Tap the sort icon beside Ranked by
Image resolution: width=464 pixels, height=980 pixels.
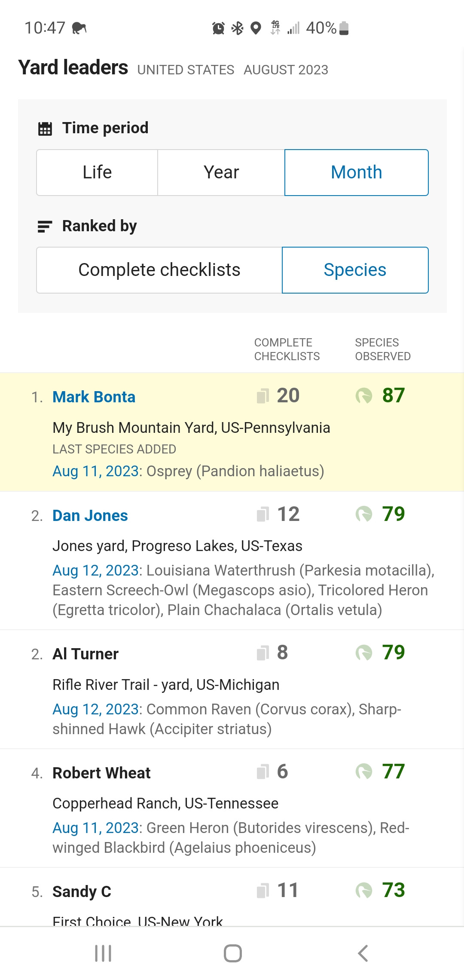click(45, 227)
